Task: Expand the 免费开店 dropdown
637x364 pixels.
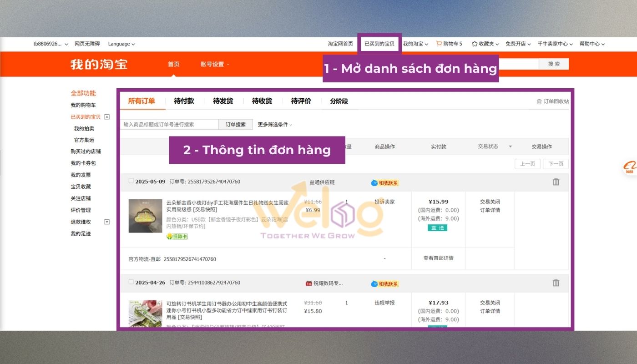Action: 519,44
